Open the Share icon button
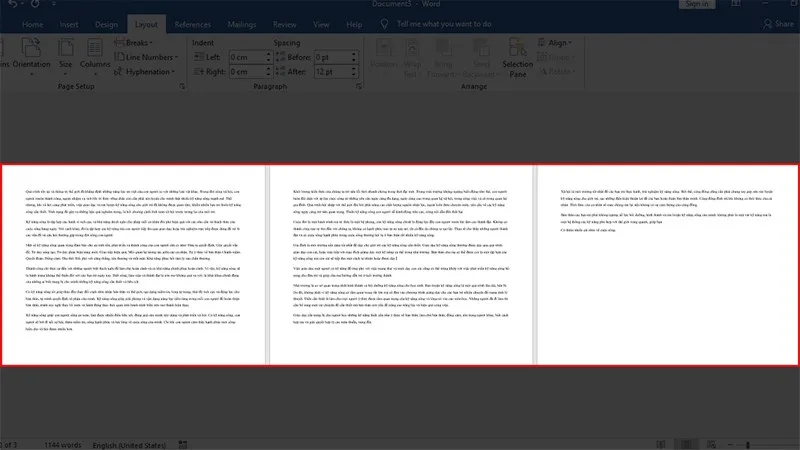800x450 pixels. (x=779, y=24)
